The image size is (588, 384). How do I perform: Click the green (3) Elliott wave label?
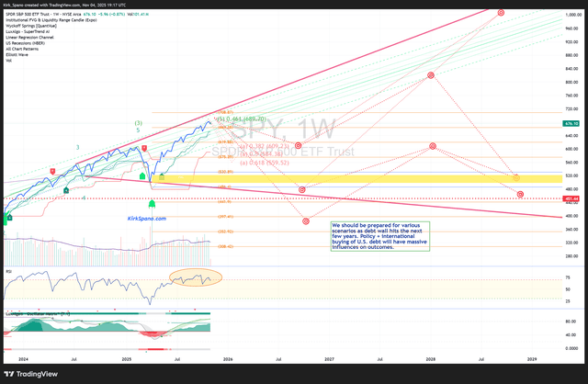(139, 123)
